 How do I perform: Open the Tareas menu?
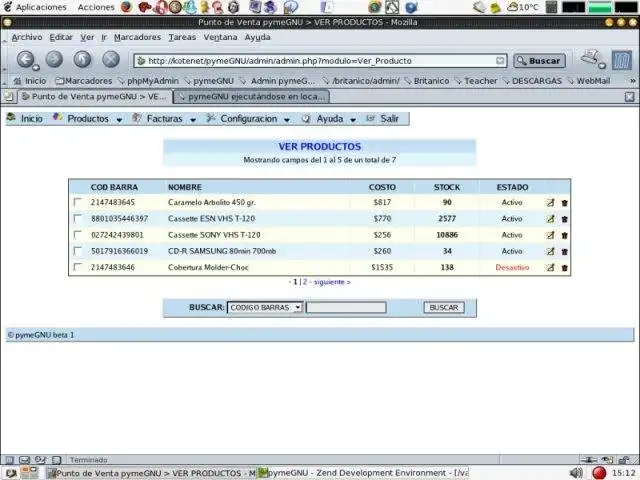182,37
